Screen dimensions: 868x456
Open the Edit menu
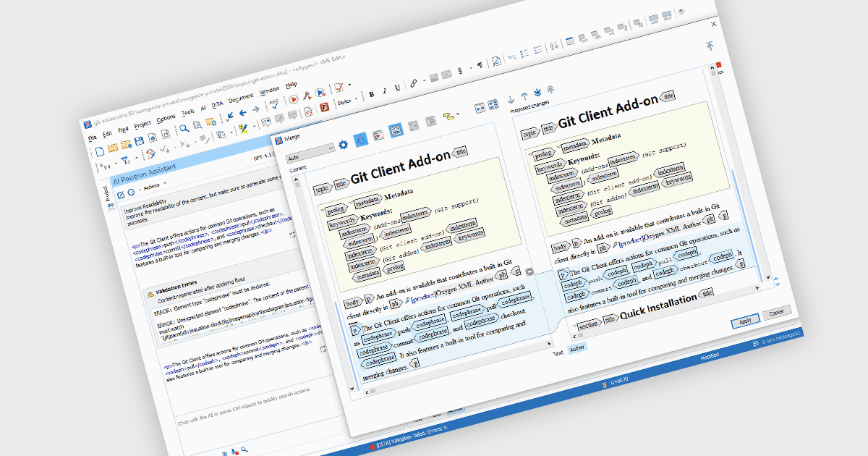(107, 134)
